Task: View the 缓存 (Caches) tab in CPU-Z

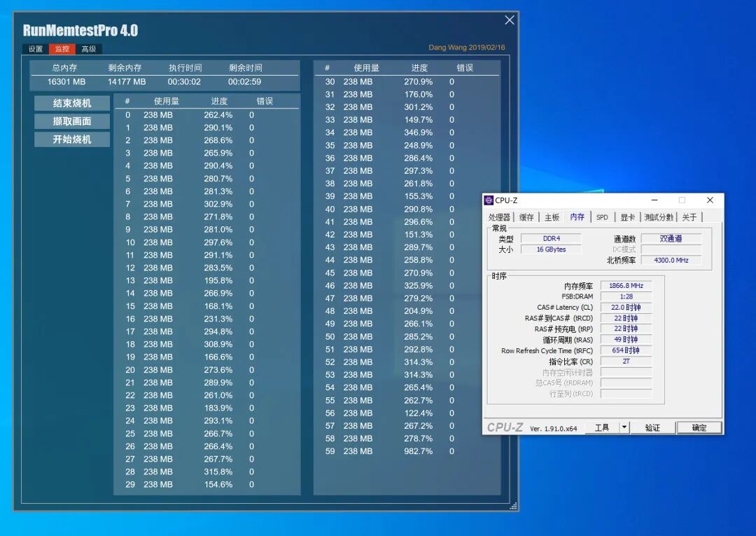Action: click(526, 217)
